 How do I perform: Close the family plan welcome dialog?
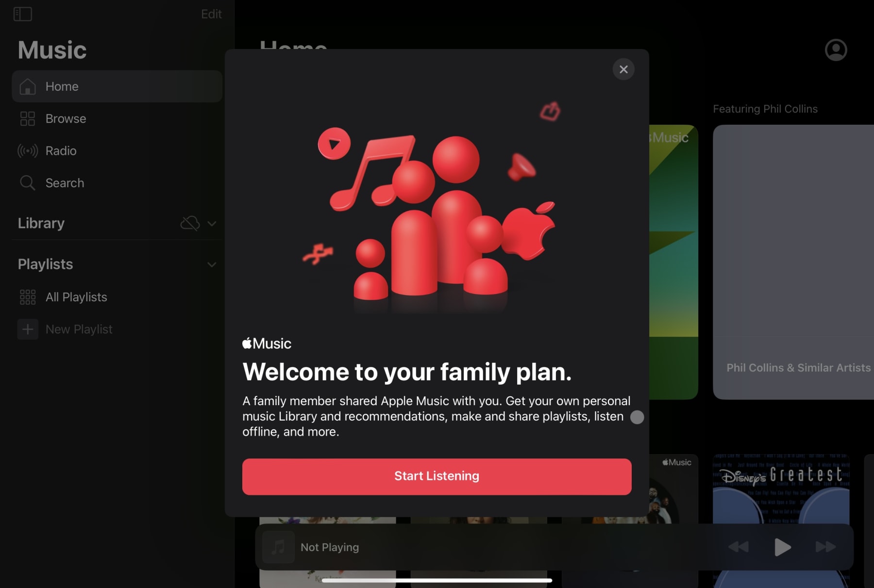click(x=623, y=69)
